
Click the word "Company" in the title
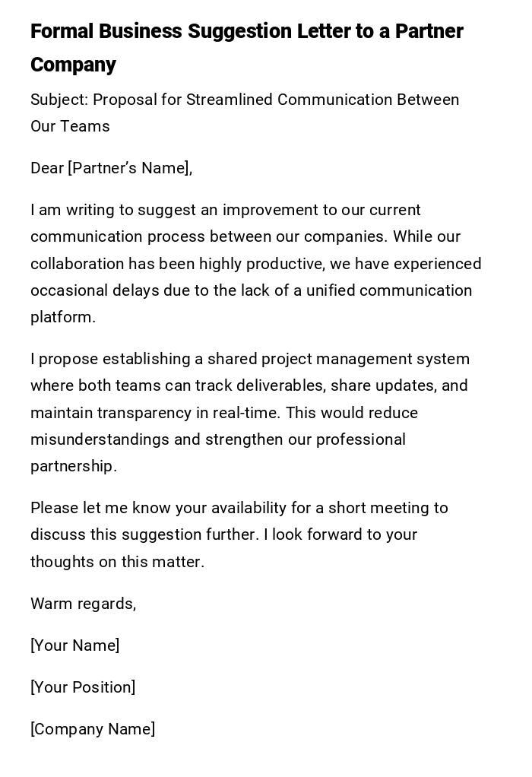pyautogui.click(x=73, y=65)
